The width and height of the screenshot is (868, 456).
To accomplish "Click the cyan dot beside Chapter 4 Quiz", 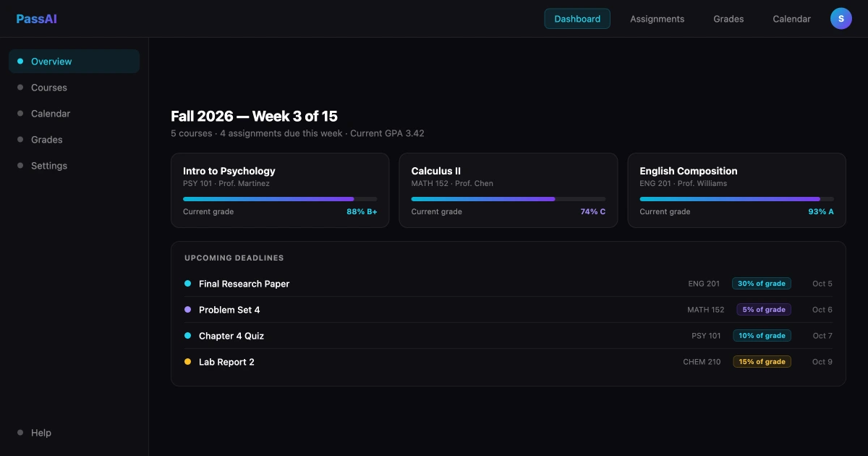I will pos(187,336).
